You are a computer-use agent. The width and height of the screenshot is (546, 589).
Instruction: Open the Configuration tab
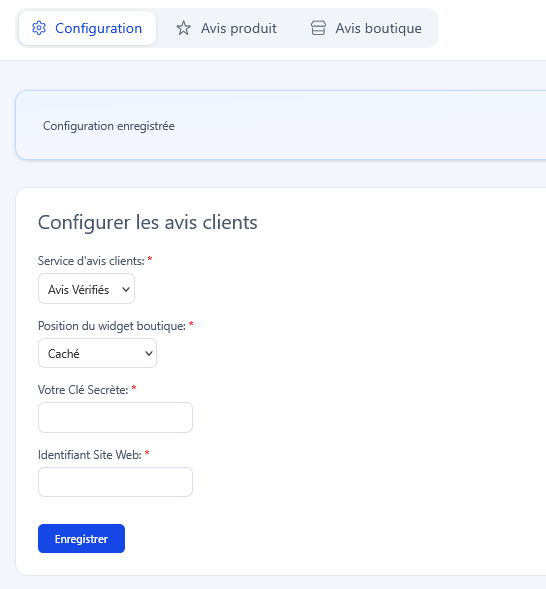[87, 28]
